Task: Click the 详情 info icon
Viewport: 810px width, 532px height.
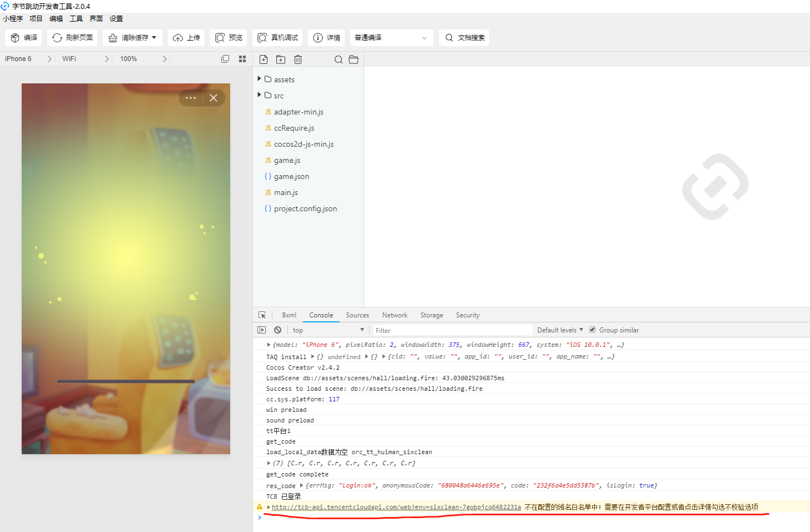Action: click(x=318, y=38)
